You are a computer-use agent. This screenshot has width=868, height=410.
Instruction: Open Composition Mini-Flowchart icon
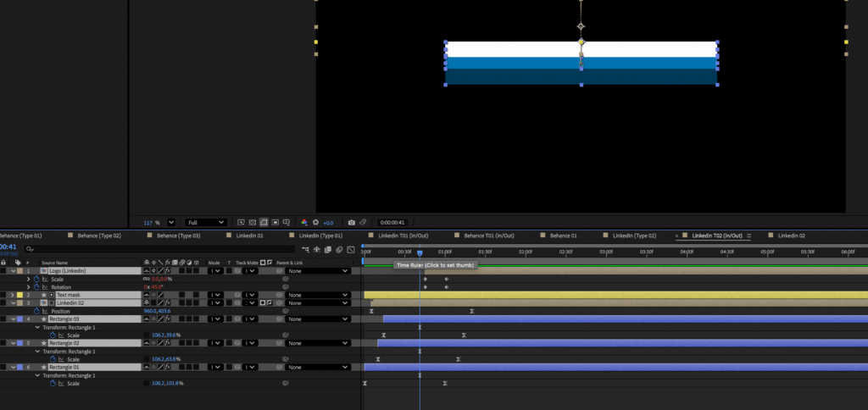coord(305,250)
